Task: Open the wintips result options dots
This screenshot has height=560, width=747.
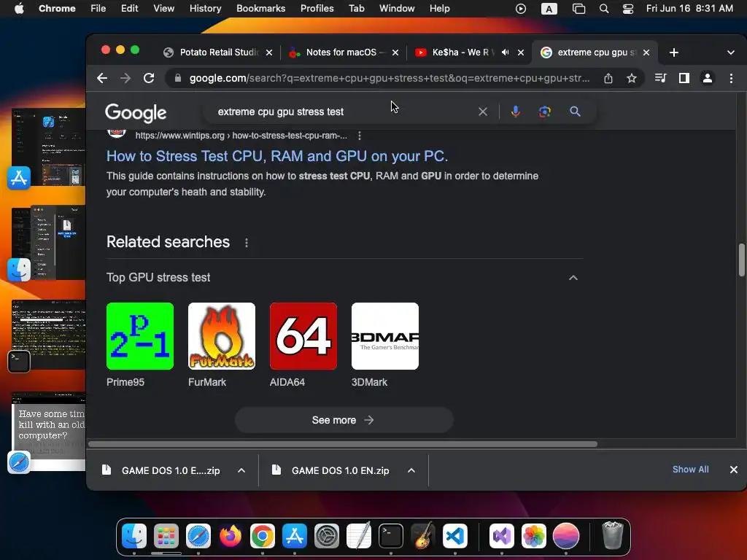Action: pyautogui.click(x=359, y=136)
